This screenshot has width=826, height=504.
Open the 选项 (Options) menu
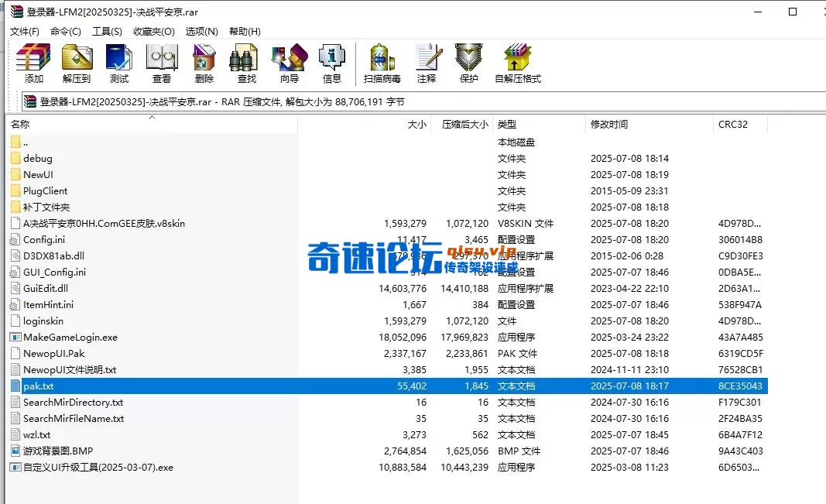[201, 31]
